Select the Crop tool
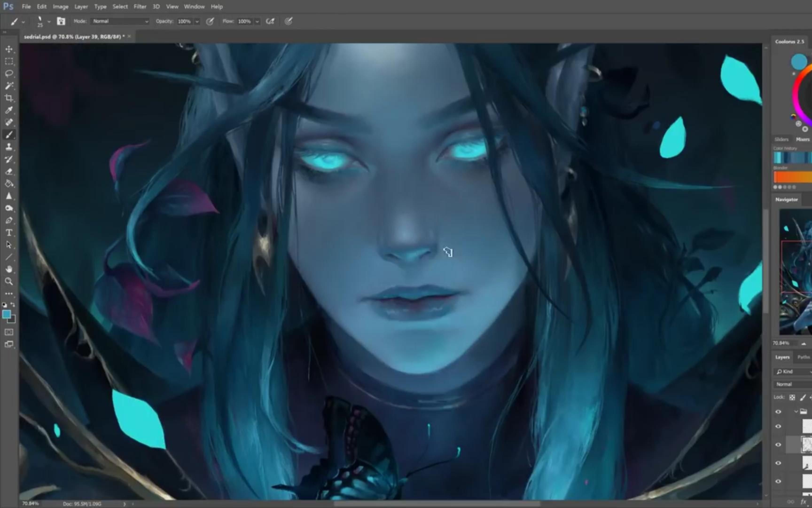 point(9,98)
